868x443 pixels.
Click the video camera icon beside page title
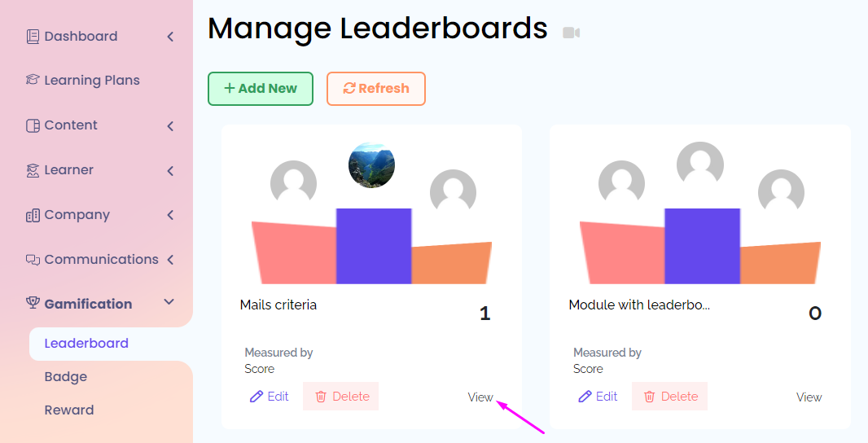tap(571, 33)
